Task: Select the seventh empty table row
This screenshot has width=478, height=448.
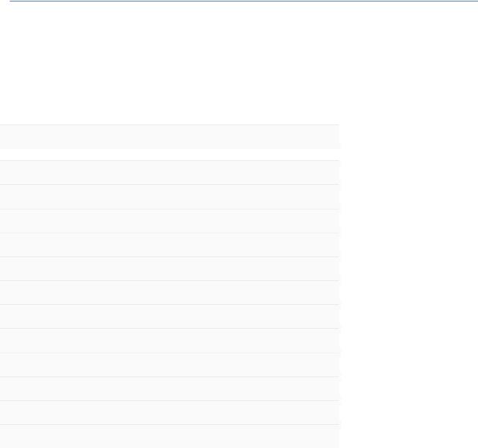Action: (170, 317)
